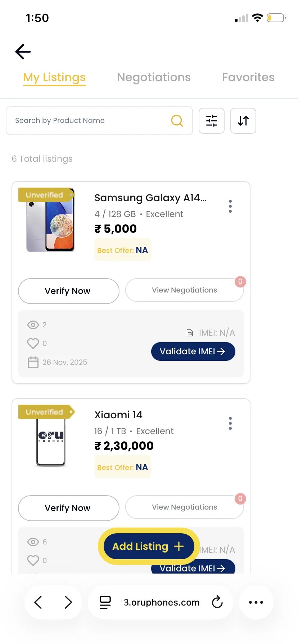Switch to the Favorites tab
Viewport: 298px width, 644px height.
tap(248, 77)
